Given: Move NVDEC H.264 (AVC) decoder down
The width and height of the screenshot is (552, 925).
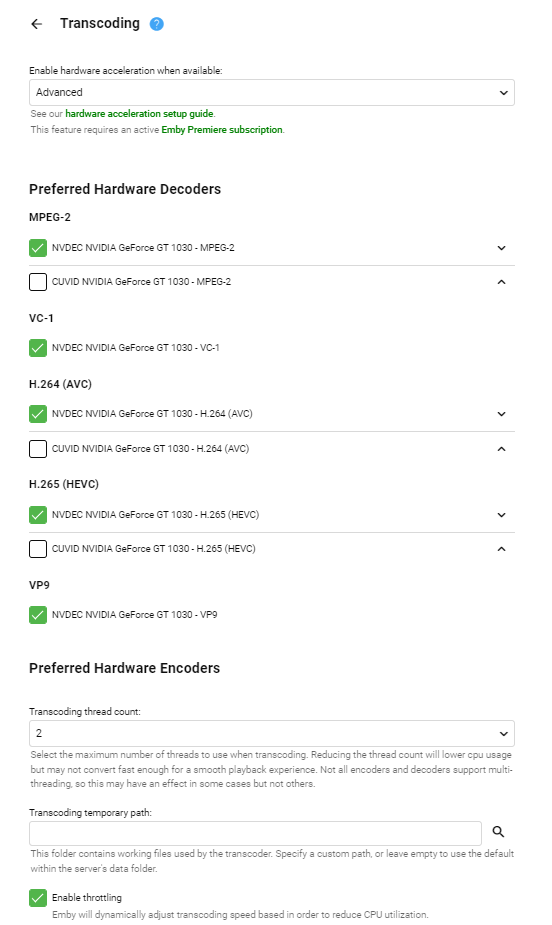Looking at the screenshot, I should pos(501,414).
